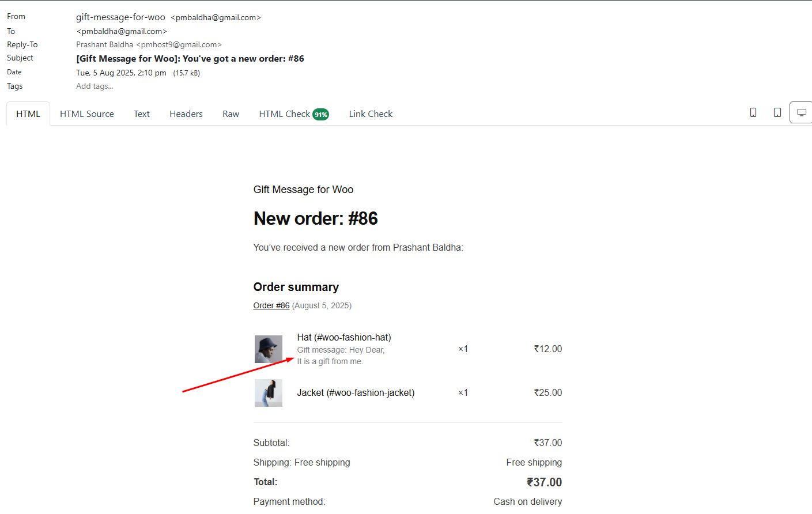Switch to phone preview size icon

click(753, 113)
